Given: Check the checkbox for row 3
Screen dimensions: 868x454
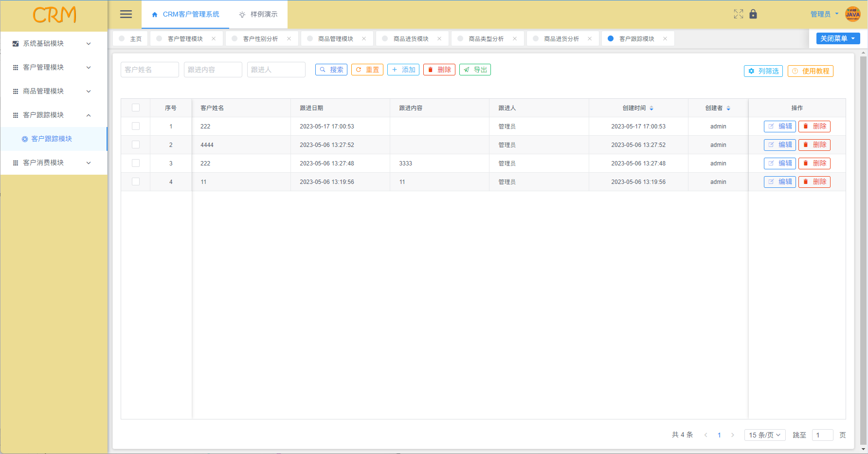Looking at the screenshot, I should click(x=136, y=163).
